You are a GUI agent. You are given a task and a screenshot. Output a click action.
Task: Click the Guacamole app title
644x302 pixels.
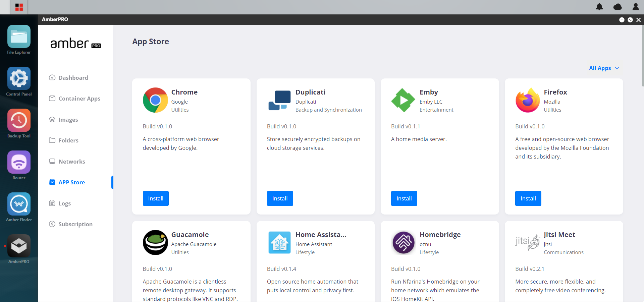coord(190,235)
